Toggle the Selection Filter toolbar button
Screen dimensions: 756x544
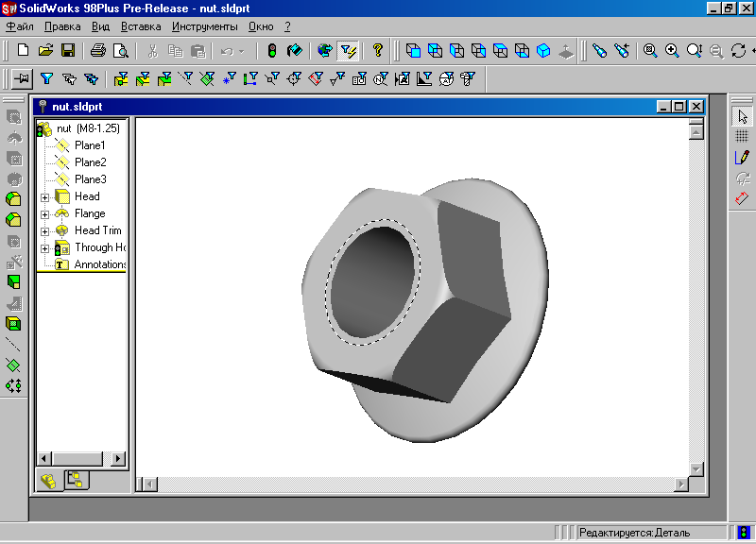[x=348, y=50]
